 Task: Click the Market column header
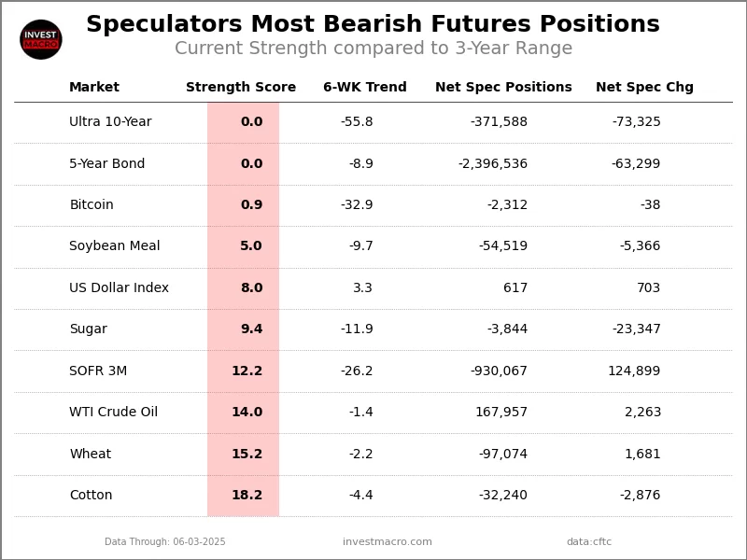(94, 88)
